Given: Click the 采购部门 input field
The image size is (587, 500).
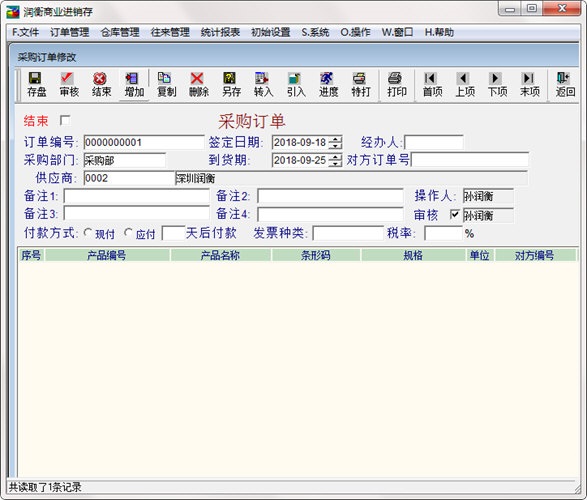Looking at the screenshot, I should (x=124, y=160).
